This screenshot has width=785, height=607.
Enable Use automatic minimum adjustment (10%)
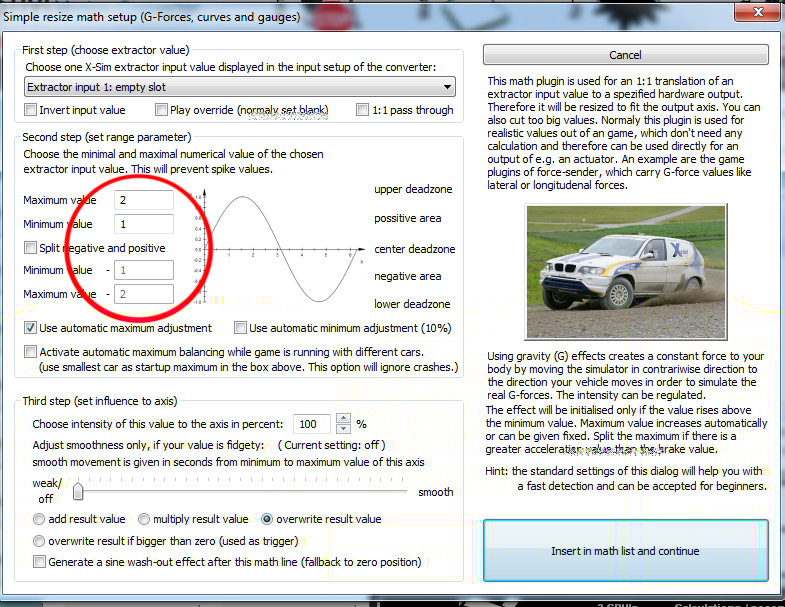click(x=241, y=328)
